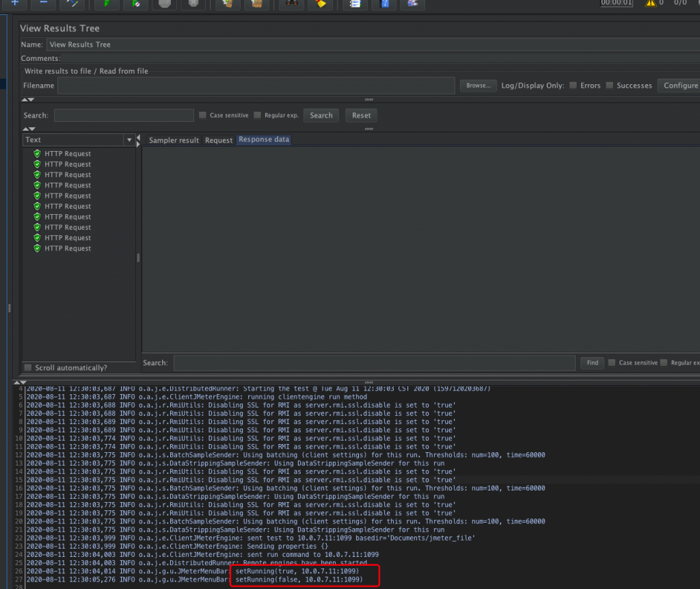This screenshot has height=589, width=700.
Task: Enable the Errors only checkbox
Action: [573, 86]
